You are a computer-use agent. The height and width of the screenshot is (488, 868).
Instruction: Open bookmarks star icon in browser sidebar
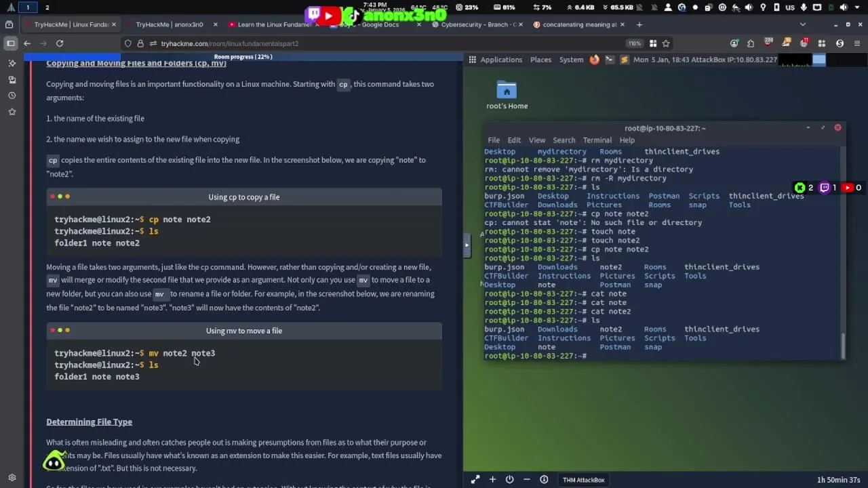click(x=12, y=111)
